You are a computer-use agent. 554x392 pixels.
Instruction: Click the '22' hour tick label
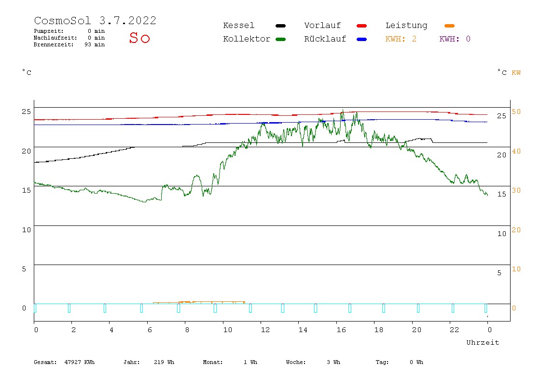455,330
